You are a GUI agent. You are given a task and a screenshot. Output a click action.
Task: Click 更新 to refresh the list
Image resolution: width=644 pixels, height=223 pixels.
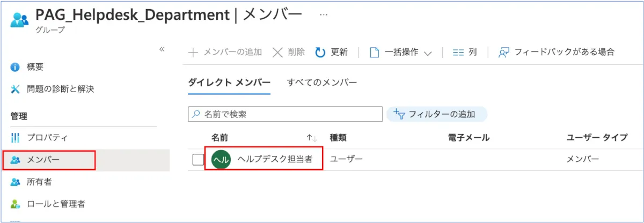pyautogui.click(x=331, y=52)
